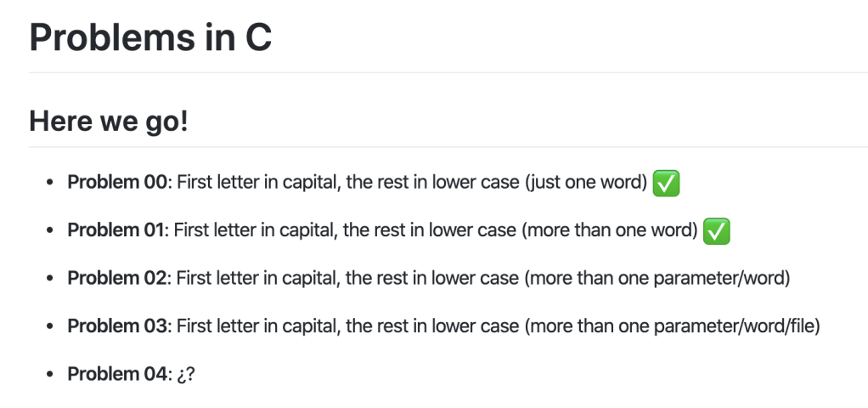Click the bullet point before Problem 03
This screenshot has width=868, height=408.
click(52, 326)
